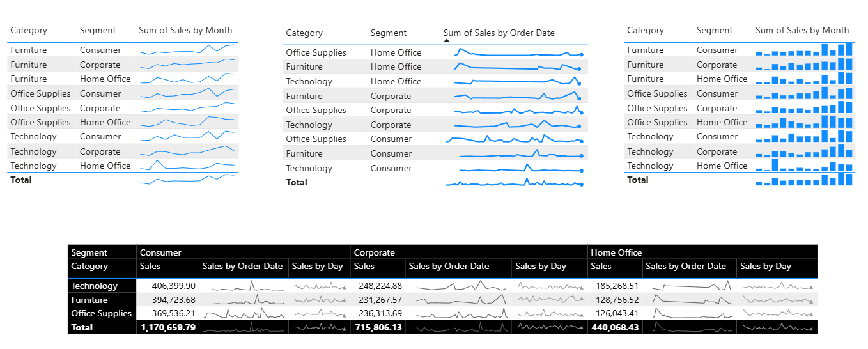Screen dimensions: 868x349
Task: Click the Technology row header in the black matrix
Action: pos(95,286)
